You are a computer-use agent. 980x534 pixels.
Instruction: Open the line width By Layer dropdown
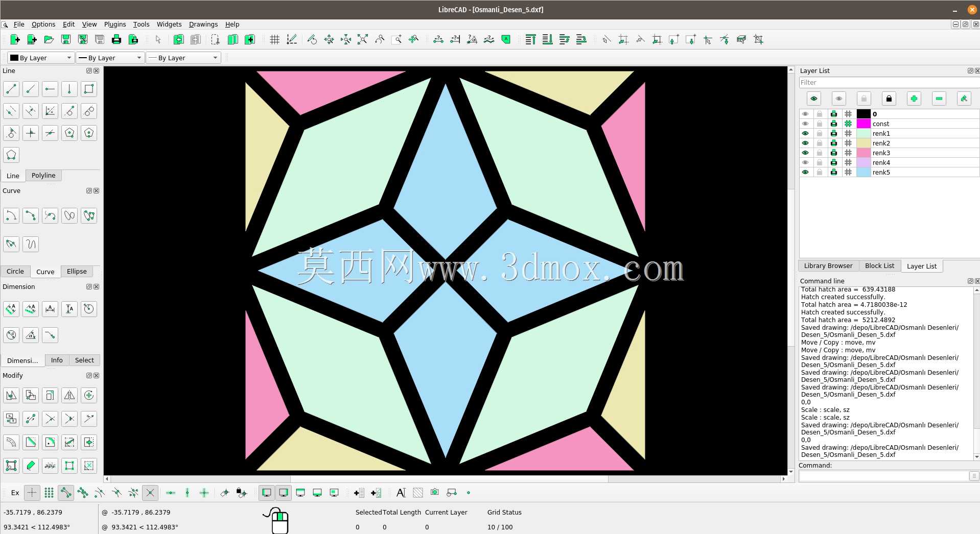click(110, 58)
